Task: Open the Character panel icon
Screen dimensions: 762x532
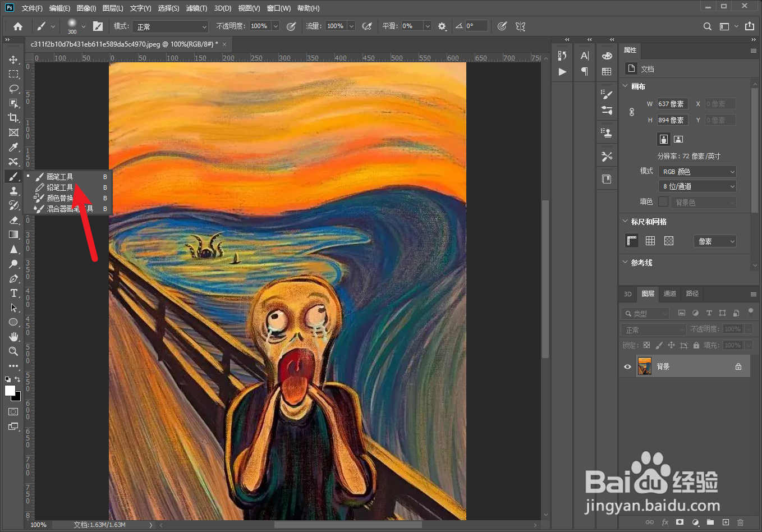Action: [x=585, y=56]
